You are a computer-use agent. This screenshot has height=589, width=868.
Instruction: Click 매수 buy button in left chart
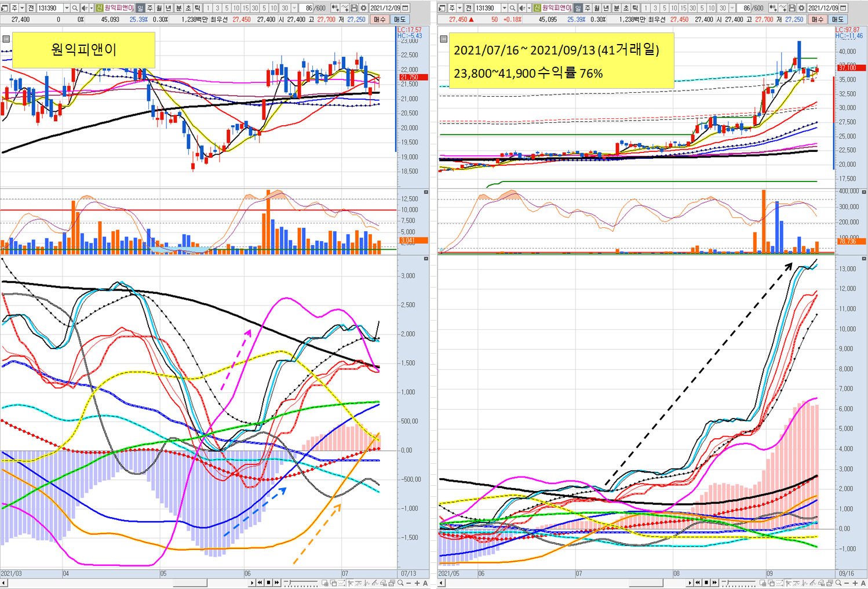(380, 19)
